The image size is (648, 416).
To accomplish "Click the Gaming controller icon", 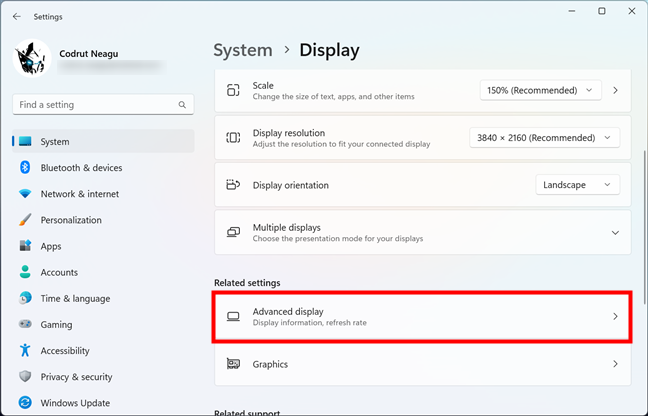I will (25, 324).
